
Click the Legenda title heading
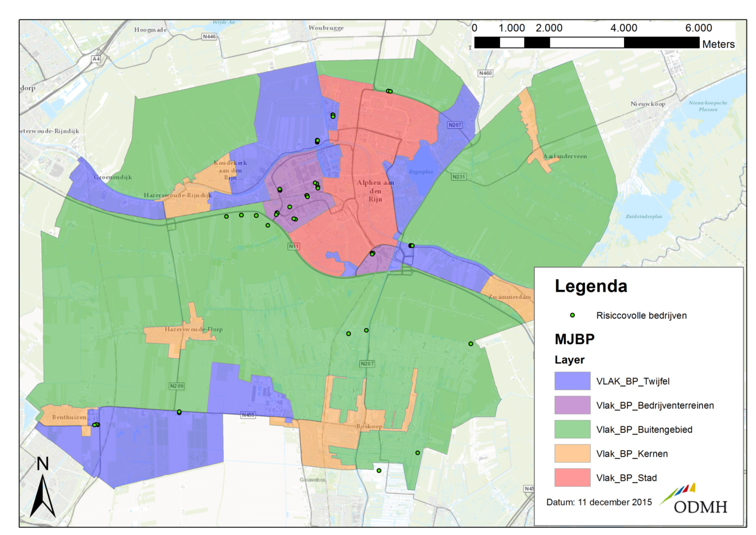coord(591,286)
